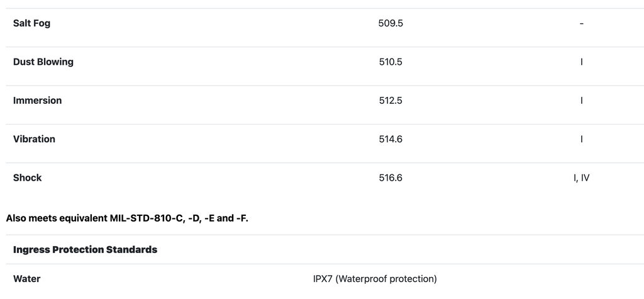The height and width of the screenshot is (299, 644).
Task: Click the "Waterproof protection" parenthetical text
Action: 386,278
